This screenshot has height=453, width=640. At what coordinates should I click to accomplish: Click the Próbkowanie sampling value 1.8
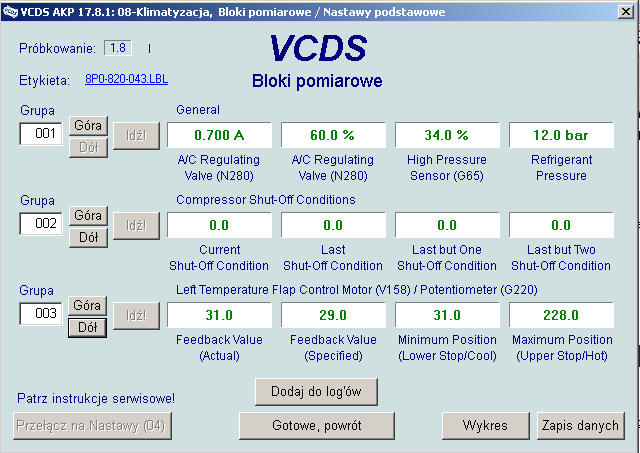[x=118, y=48]
